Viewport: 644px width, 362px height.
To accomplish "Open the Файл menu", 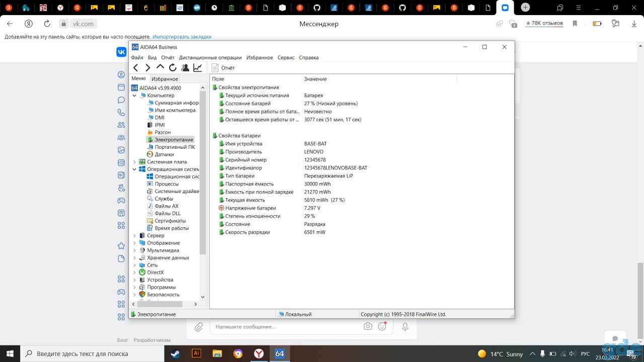I will tap(137, 57).
